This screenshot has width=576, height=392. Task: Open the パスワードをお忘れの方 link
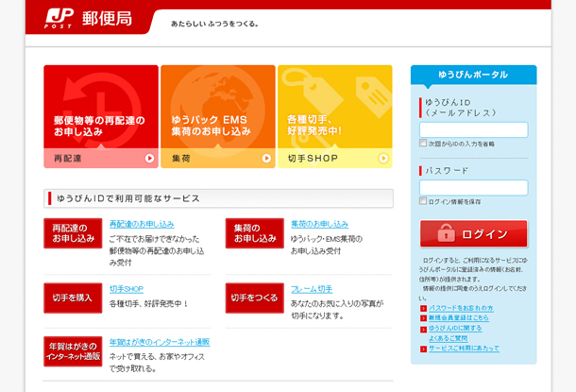tap(461, 308)
